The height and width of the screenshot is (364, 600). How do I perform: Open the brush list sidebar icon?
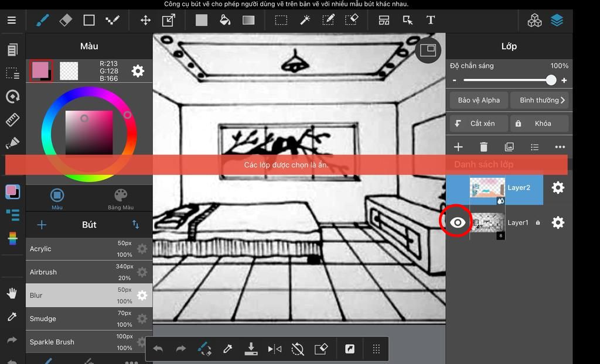coord(12,215)
